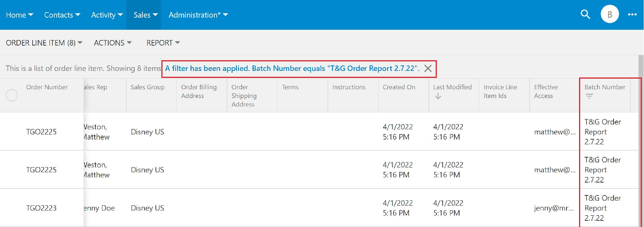Open the three-dots more options menu

point(632,15)
